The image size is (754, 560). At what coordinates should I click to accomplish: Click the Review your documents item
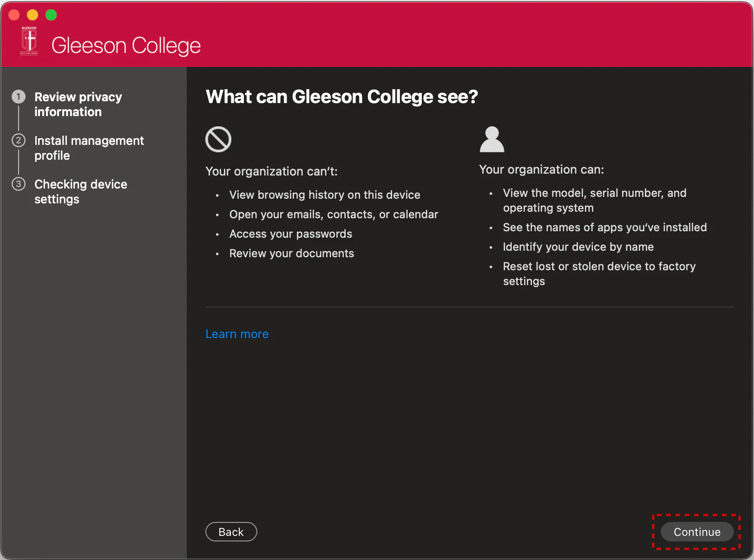(292, 253)
